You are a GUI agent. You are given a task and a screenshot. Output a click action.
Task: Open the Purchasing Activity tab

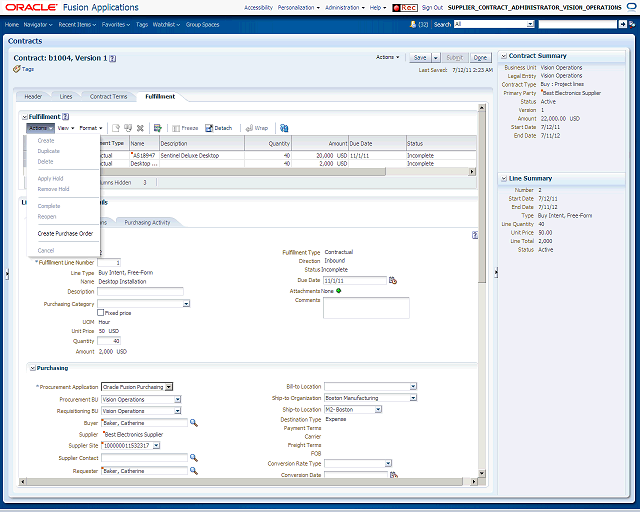coord(147,223)
